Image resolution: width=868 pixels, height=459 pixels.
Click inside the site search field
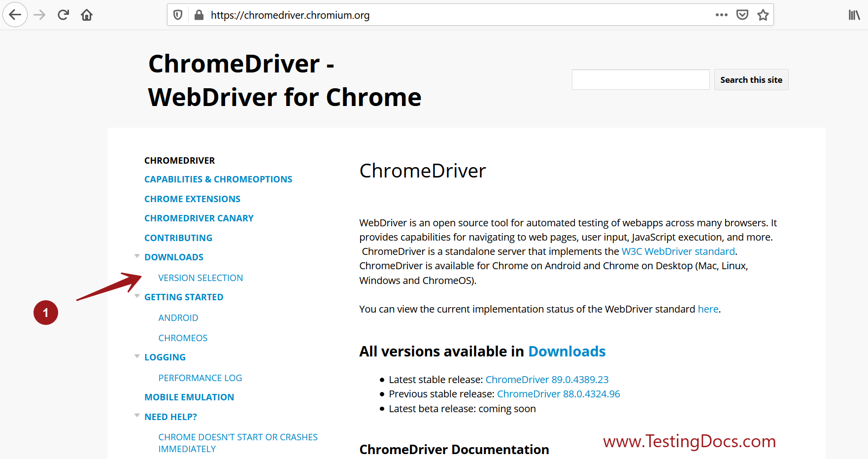(640, 79)
